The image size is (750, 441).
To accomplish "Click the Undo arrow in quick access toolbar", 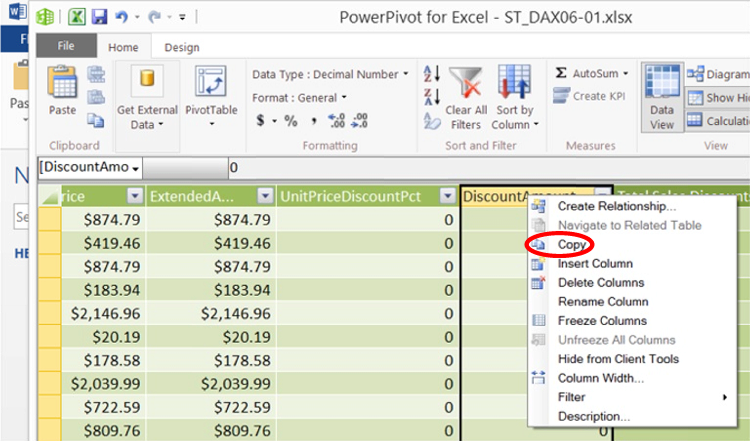I will point(121,18).
